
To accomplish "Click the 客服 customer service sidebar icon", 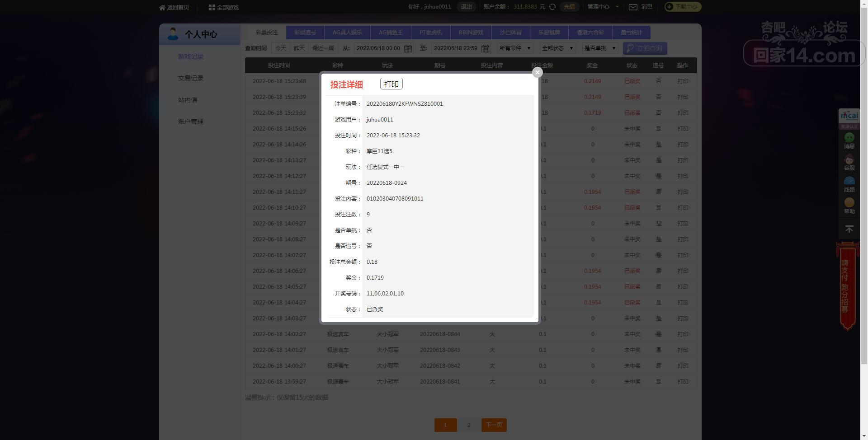I will [849, 163].
